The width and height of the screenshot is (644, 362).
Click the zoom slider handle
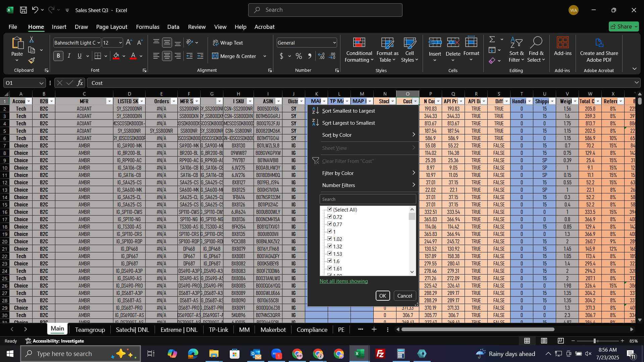tap(595, 341)
